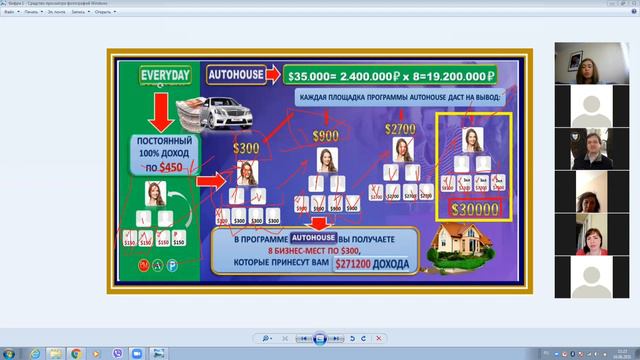Switch to Zoom in the taskbar
The image size is (640, 360).
137,353
